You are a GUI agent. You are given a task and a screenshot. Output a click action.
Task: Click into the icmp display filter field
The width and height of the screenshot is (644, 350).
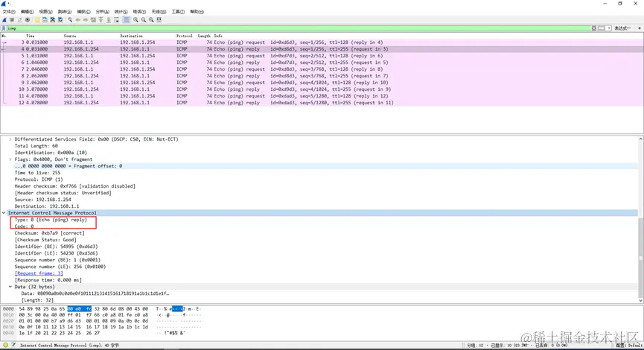[x=299, y=28]
